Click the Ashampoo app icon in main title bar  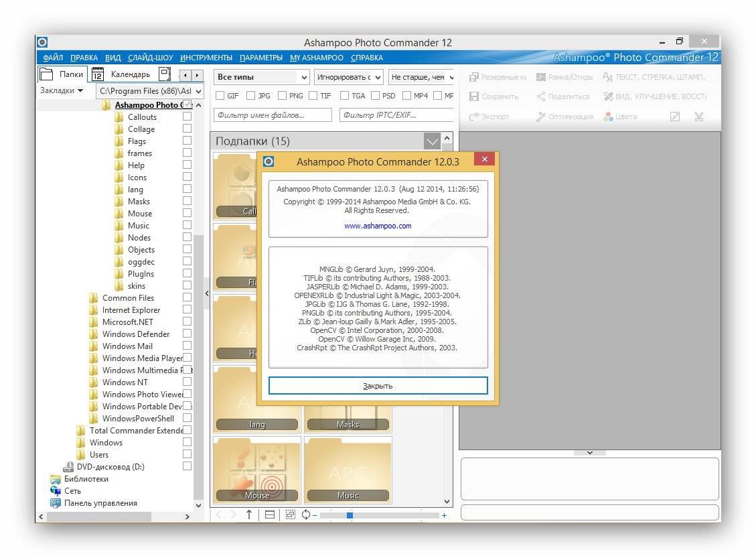[x=42, y=42]
